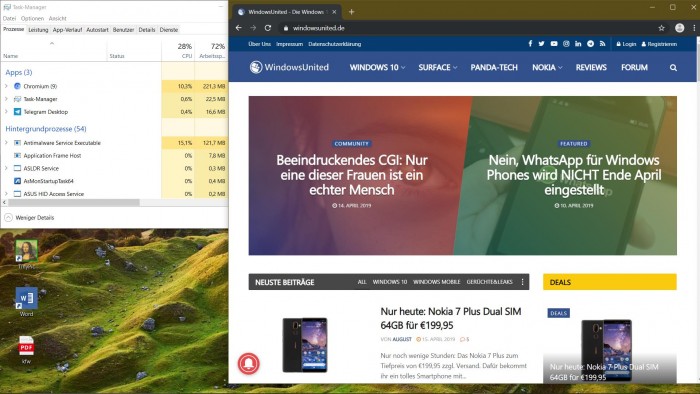Open the WindowsUnited Facebook page icon
The image size is (700, 394).
[x=530, y=44]
